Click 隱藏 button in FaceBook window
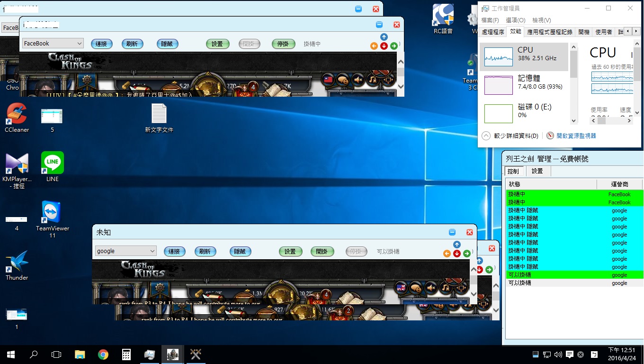The height and width of the screenshot is (364, 644). [167, 44]
